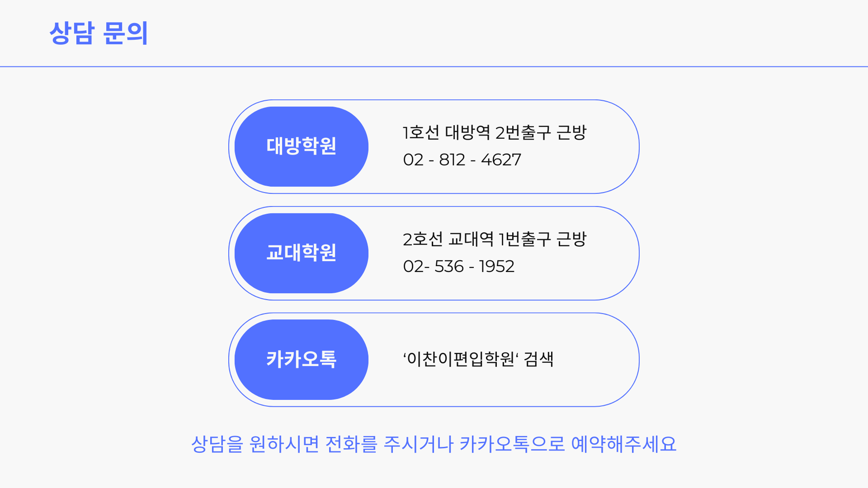Select the text 2호선 교대역 1번출구 근방

point(495,239)
